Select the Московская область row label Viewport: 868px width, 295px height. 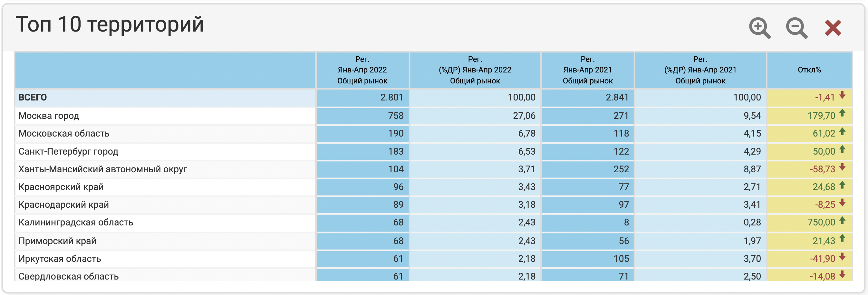(64, 134)
